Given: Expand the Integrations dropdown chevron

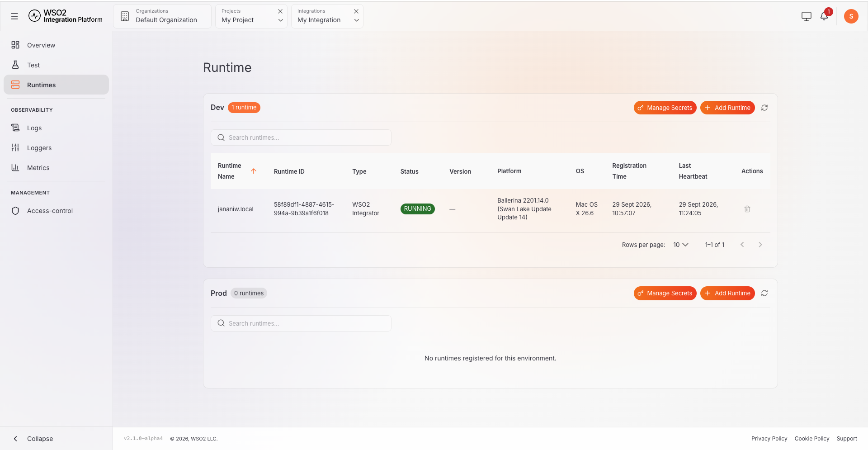Looking at the screenshot, I should 356,20.
